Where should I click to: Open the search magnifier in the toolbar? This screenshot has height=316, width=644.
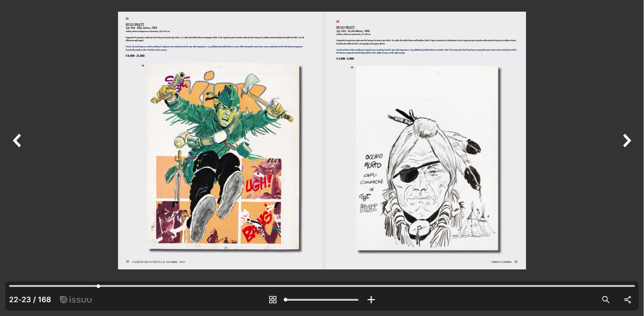[x=605, y=300]
